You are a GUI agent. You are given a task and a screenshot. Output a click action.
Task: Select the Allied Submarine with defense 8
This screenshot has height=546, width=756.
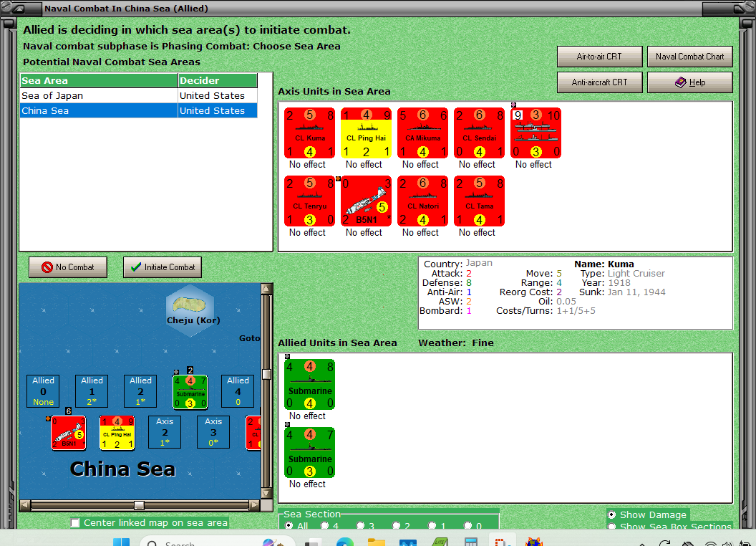point(309,384)
